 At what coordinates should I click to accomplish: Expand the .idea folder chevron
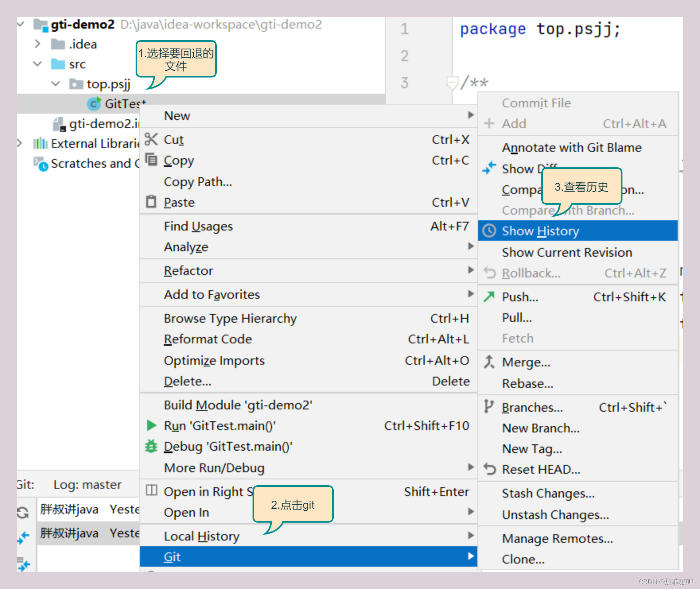click(38, 44)
